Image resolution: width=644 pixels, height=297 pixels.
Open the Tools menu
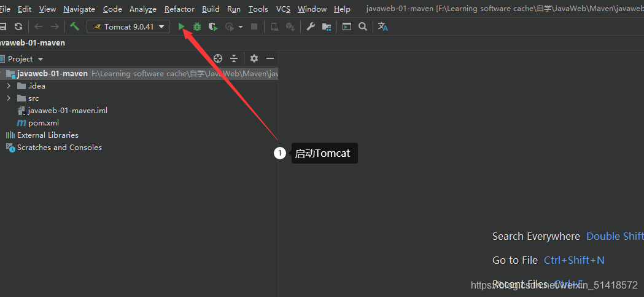[x=258, y=9]
